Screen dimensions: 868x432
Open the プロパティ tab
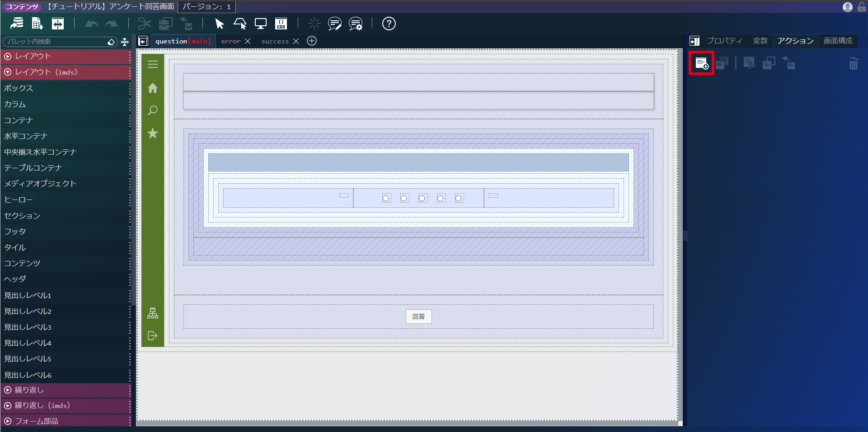pos(724,41)
